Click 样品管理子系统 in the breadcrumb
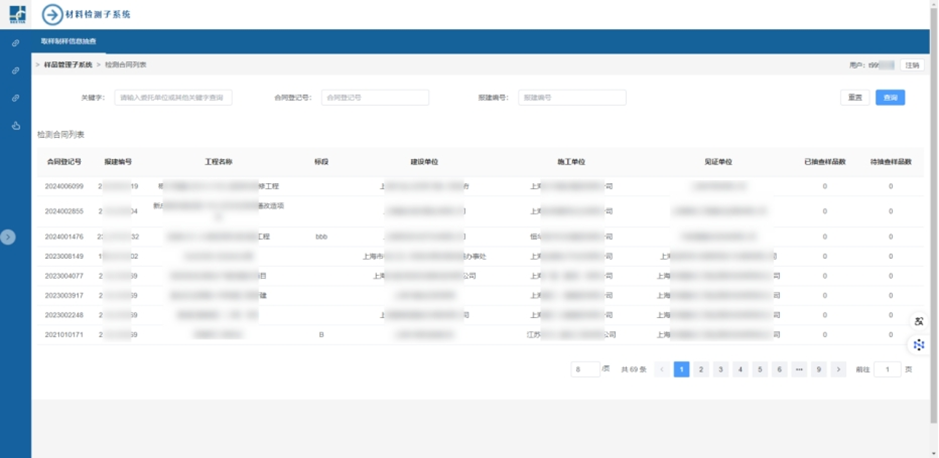The width and height of the screenshot is (939, 458). (x=68, y=65)
